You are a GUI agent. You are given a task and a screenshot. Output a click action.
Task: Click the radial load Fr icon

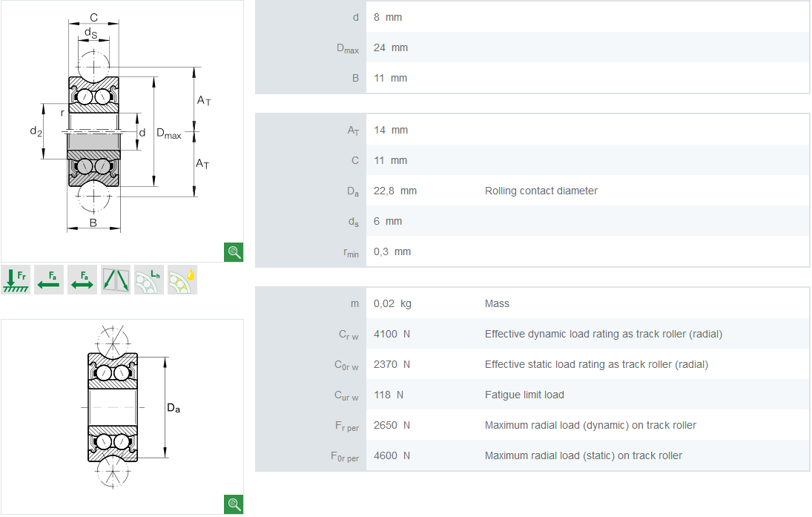click(x=16, y=280)
